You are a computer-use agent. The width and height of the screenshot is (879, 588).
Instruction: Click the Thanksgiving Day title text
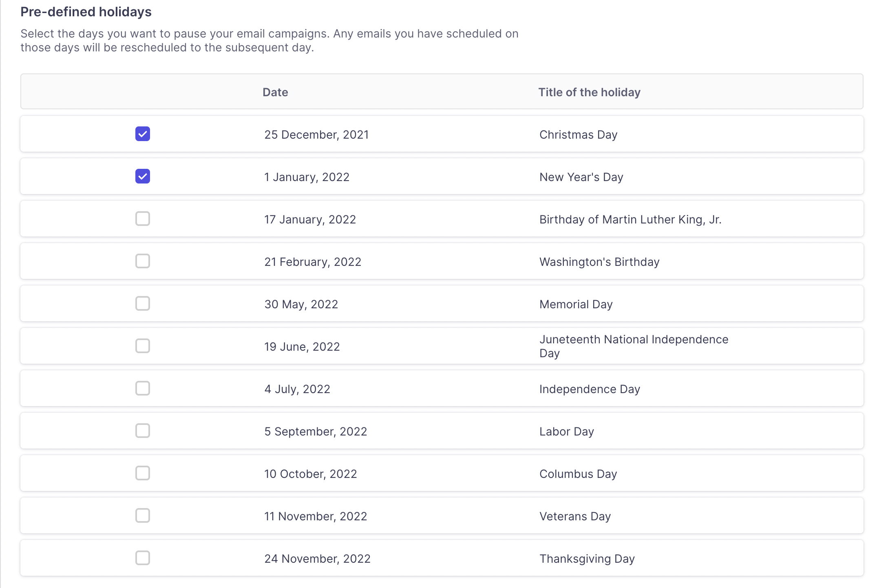(587, 559)
